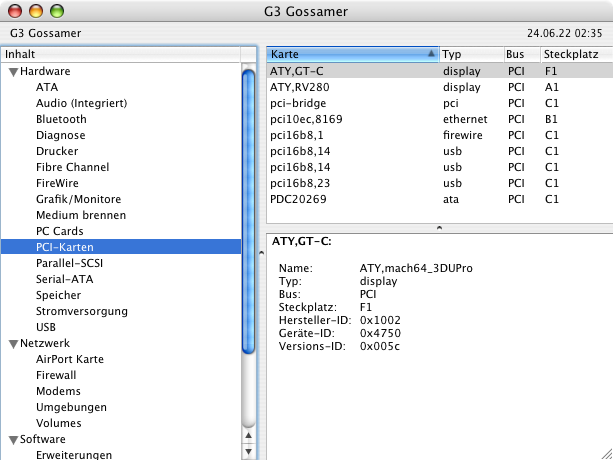Select the ATY,RV280 card row
This screenshot has width=613, height=460.
(x=440, y=87)
